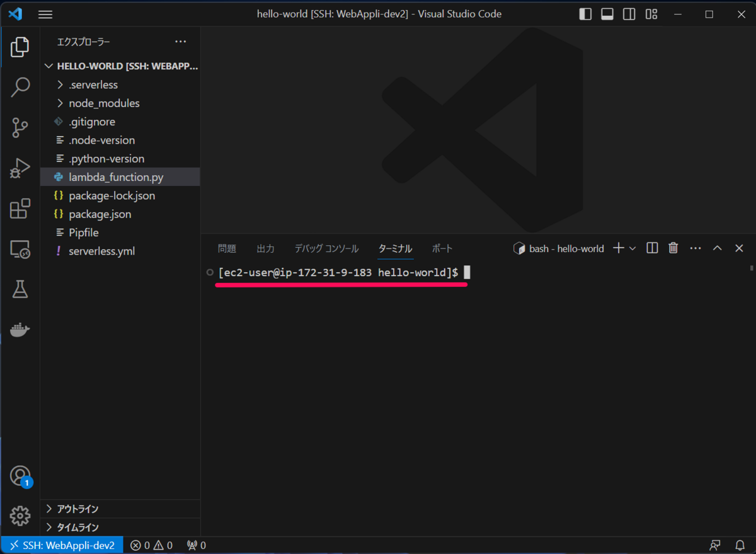Expand the node_modules folder
756x554 pixels.
(121, 103)
